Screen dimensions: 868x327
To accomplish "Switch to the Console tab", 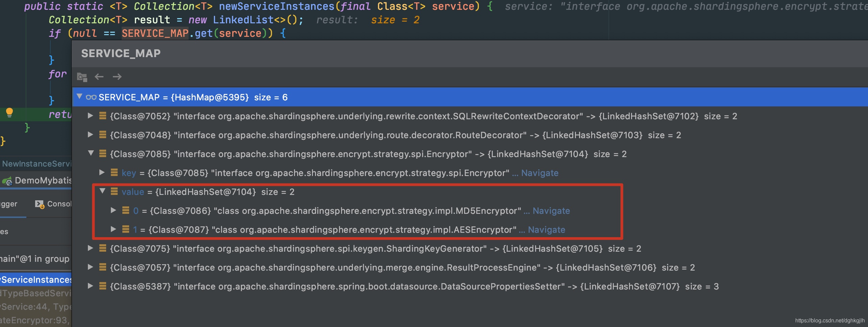I will pos(53,204).
